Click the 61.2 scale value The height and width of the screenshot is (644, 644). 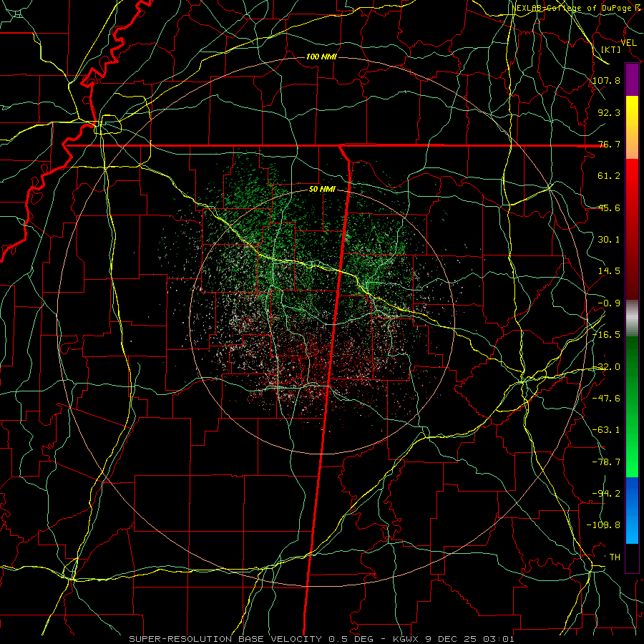tap(609, 176)
